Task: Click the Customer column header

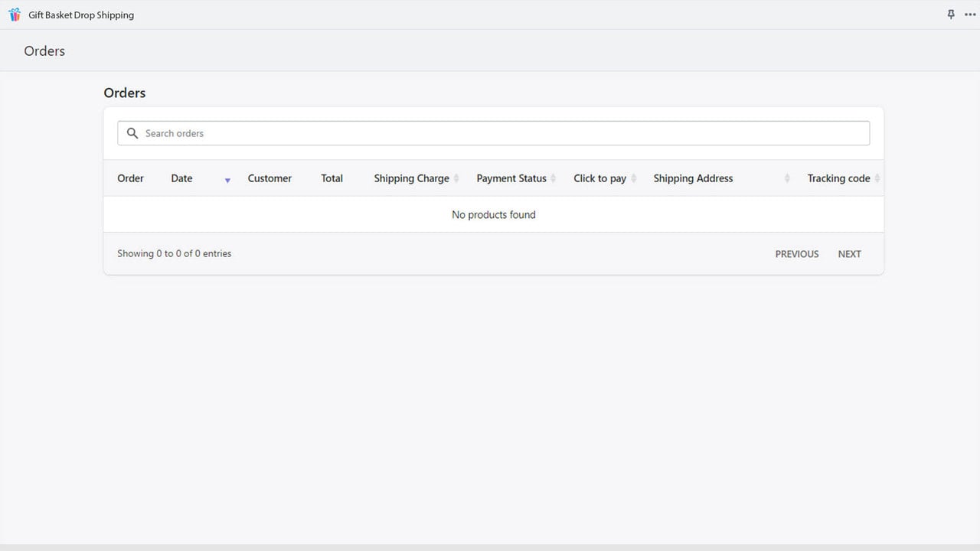Action: click(x=269, y=178)
